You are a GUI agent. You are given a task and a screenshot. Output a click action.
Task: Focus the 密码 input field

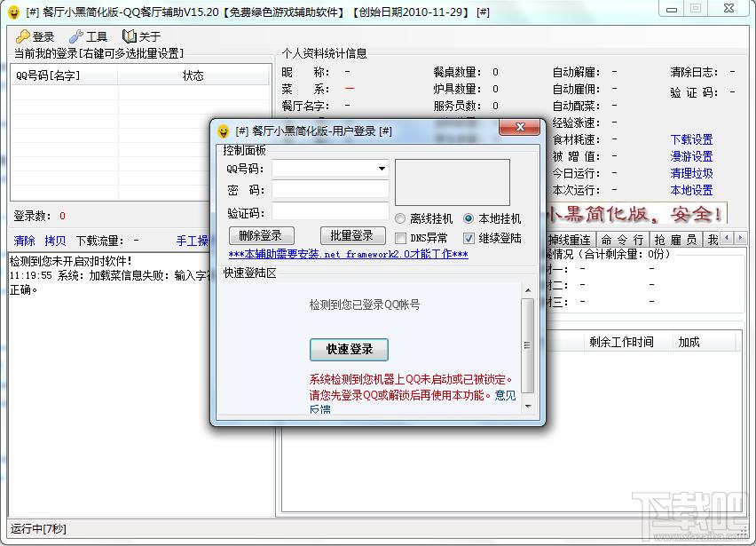click(330, 190)
